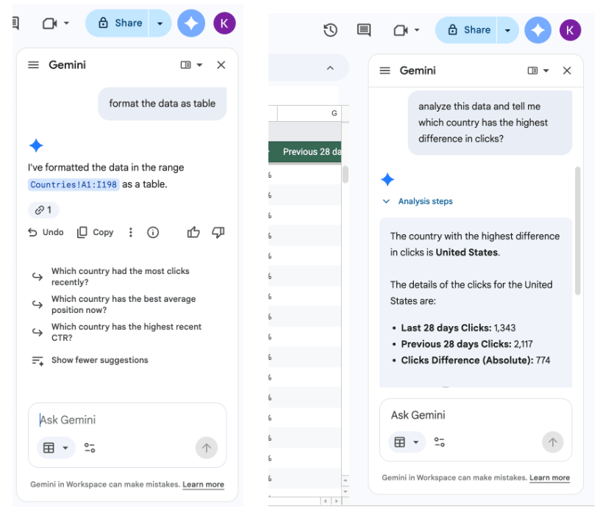Open hamburger menu in left Gemini panel
This screenshot has width=600, height=523.
coord(33,65)
